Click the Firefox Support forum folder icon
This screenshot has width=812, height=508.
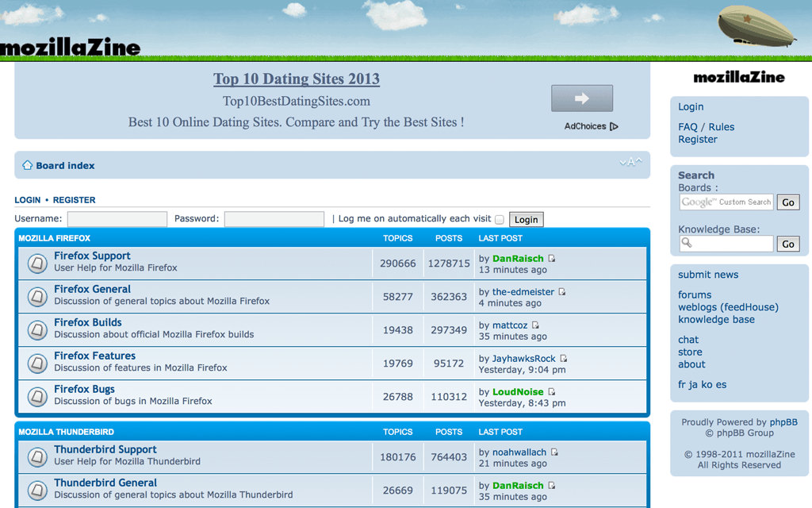click(37, 263)
